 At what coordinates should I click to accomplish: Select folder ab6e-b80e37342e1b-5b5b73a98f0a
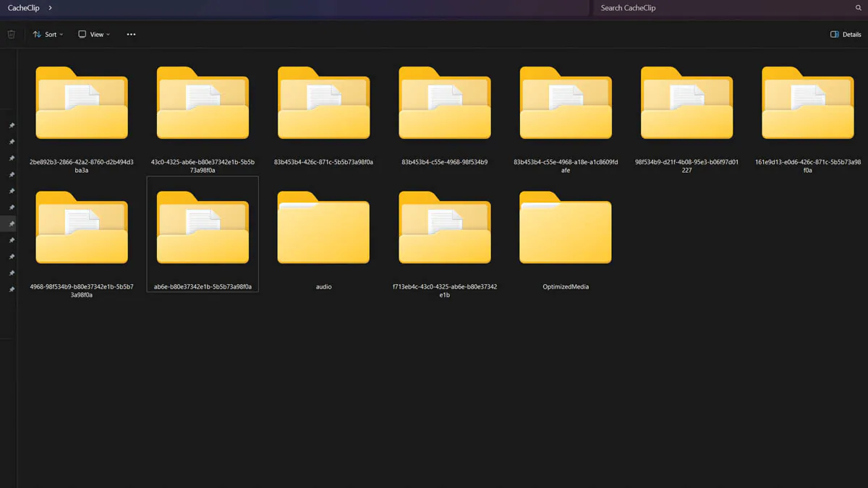point(203,234)
